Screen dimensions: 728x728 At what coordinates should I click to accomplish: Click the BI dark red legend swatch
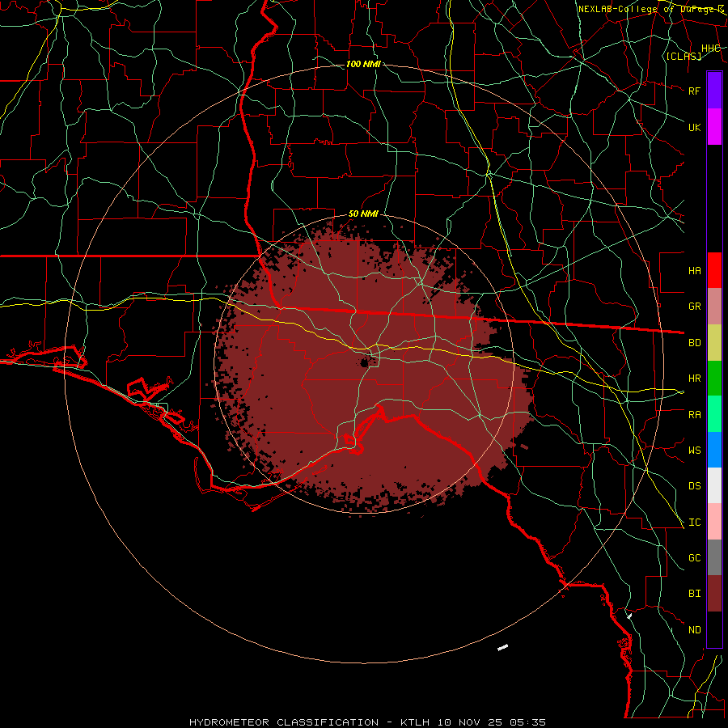[x=714, y=594]
